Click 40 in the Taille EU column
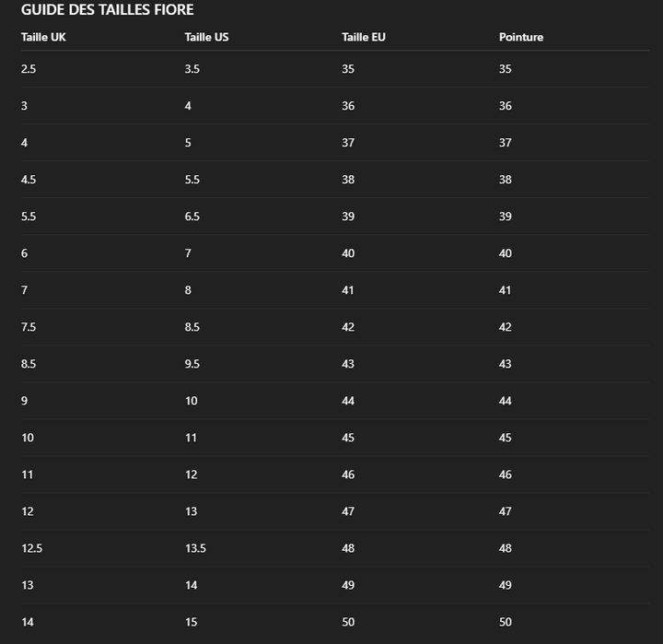663x644 pixels. (x=348, y=253)
